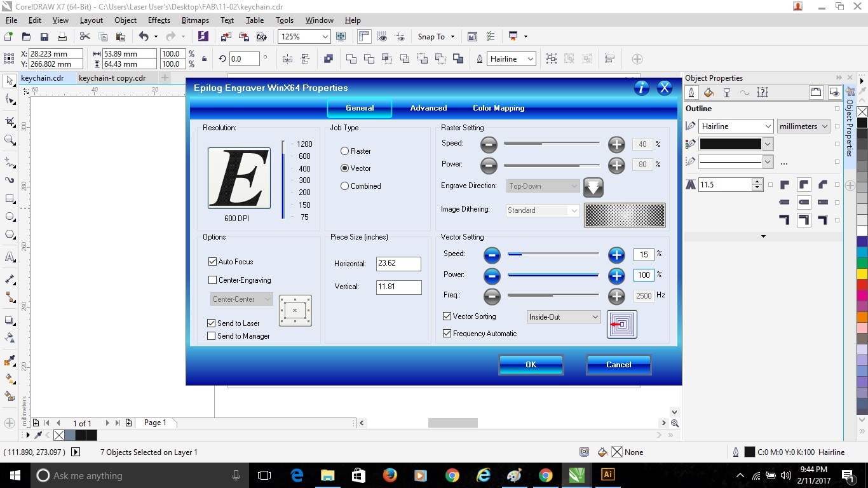Select the Pick tool in CorelDRAW toolbox

(x=10, y=81)
